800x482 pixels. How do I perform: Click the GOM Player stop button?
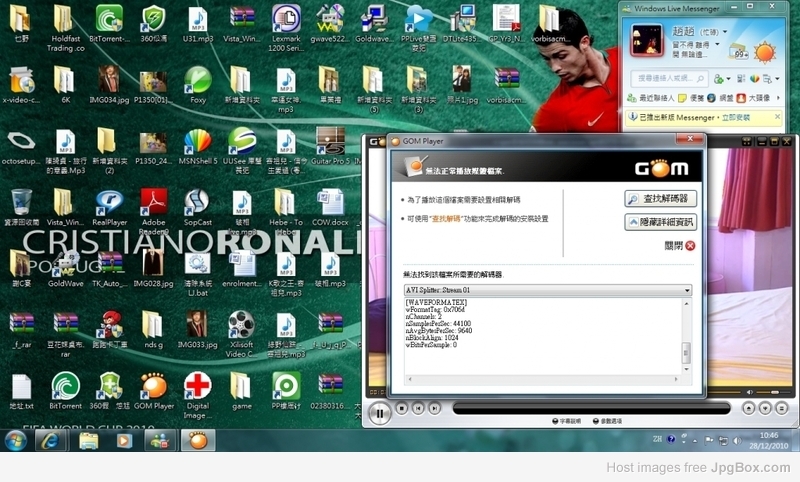click(x=402, y=408)
